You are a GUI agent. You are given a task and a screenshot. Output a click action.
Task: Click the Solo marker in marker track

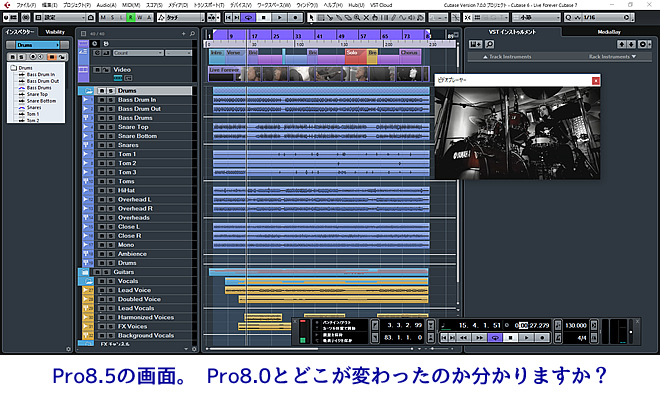356,56
